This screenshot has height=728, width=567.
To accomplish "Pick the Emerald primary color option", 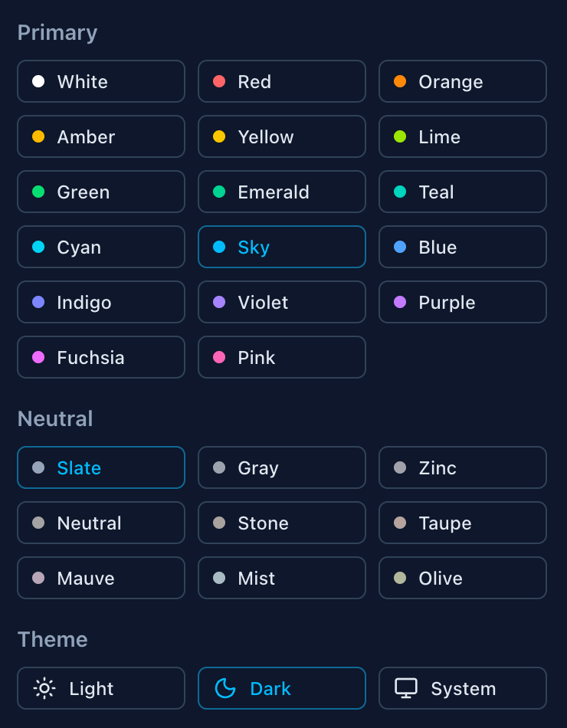I will click(281, 192).
